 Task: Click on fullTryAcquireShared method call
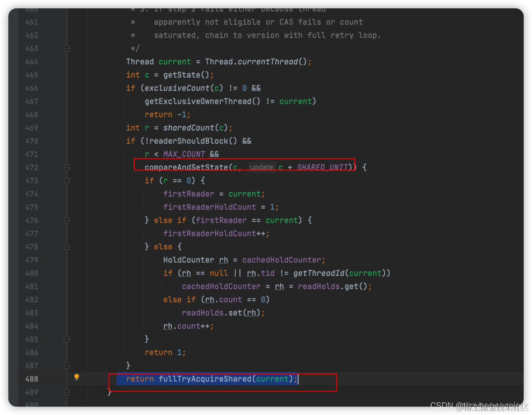point(205,379)
